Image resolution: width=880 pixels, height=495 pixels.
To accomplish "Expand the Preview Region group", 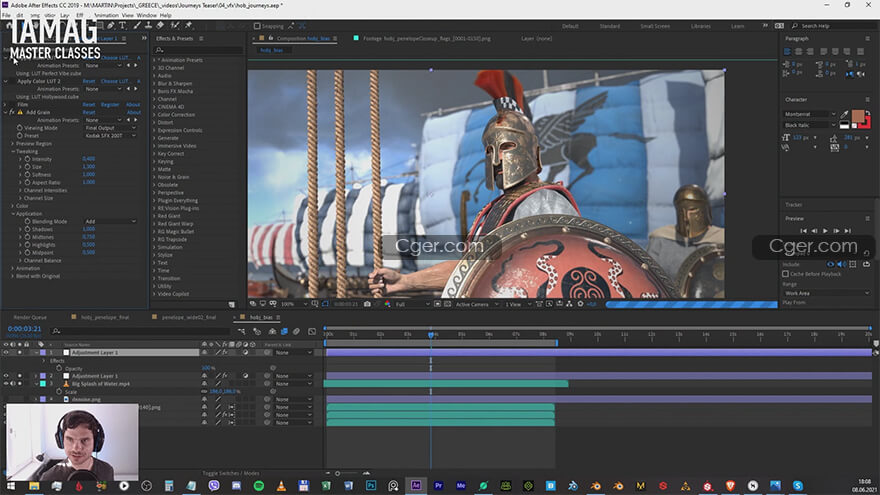I will point(13,144).
